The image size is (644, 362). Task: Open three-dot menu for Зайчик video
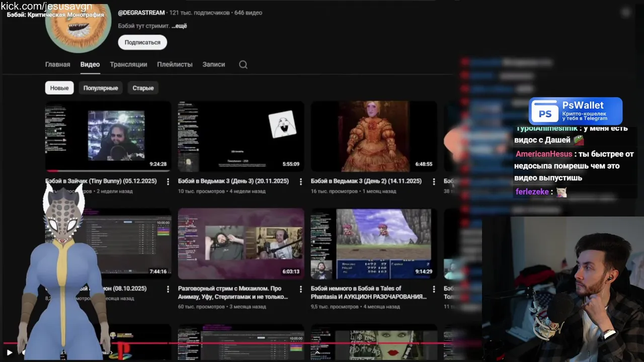168,182
